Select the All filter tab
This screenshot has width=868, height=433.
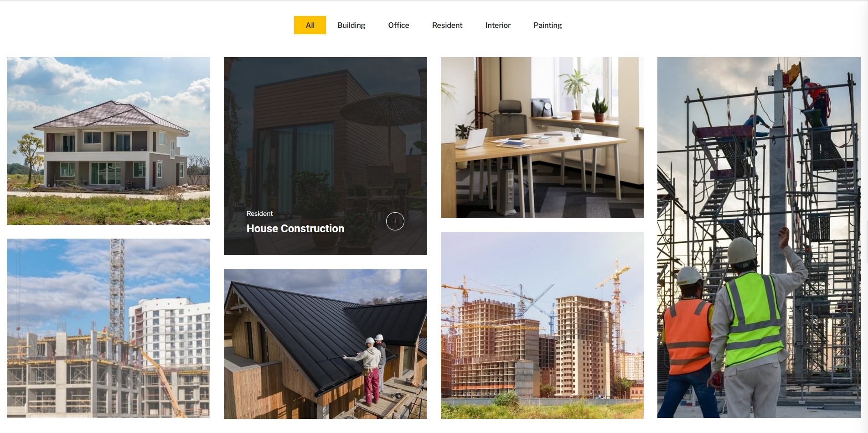click(310, 25)
